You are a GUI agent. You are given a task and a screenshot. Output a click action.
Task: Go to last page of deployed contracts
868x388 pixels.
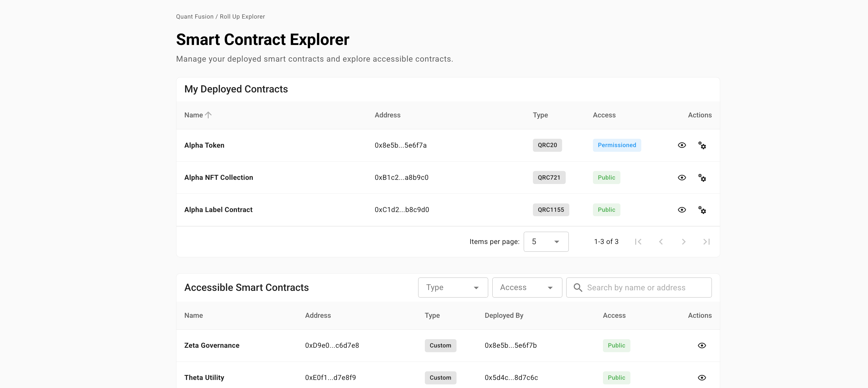pyautogui.click(x=707, y=242)
